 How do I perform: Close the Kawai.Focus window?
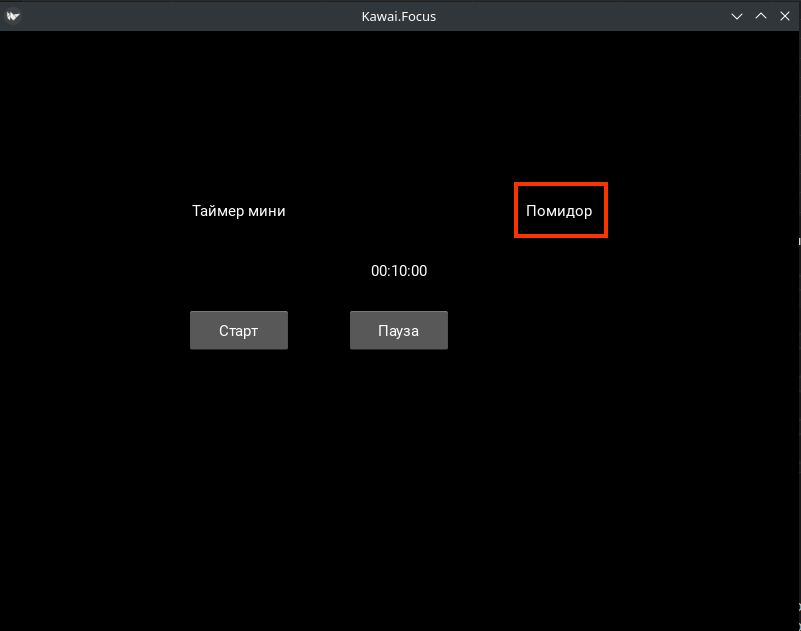pos(784,16)
